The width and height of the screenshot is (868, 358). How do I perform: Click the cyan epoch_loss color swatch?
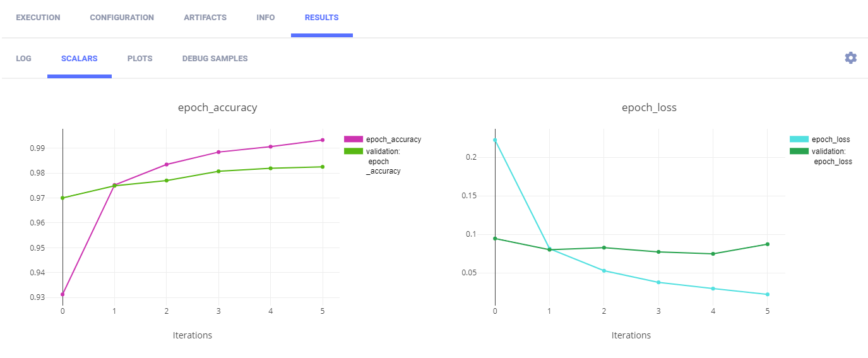(799, 140)
